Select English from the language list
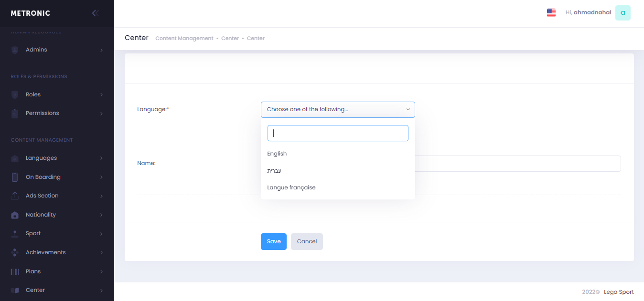 [277, 154]
